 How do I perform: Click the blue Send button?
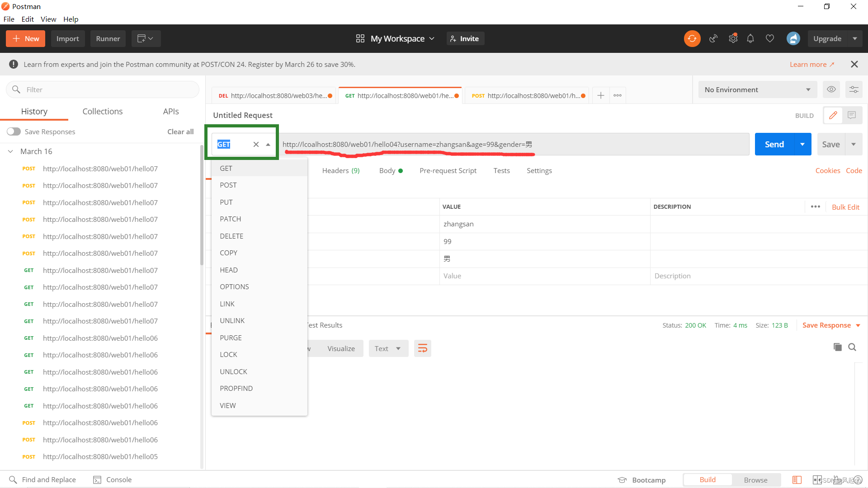774,145
